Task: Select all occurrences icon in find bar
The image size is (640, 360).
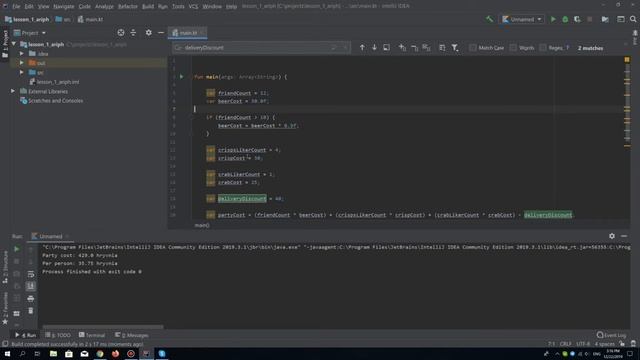Action: 427,48
